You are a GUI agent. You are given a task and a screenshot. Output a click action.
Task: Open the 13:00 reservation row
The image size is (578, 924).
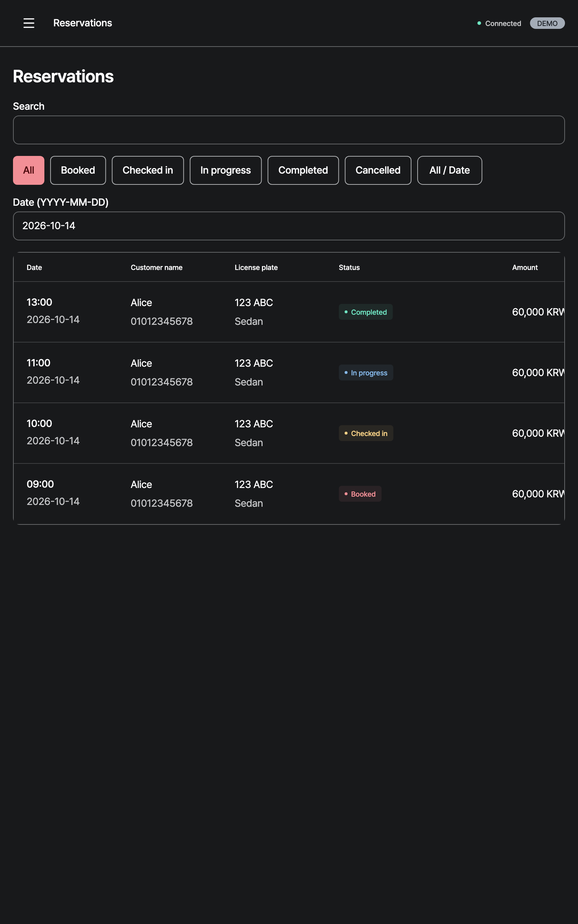point(289,311)
